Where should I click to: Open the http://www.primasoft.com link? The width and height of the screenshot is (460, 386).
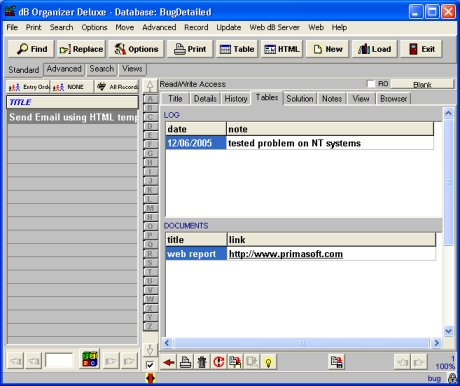pos(286,254)
